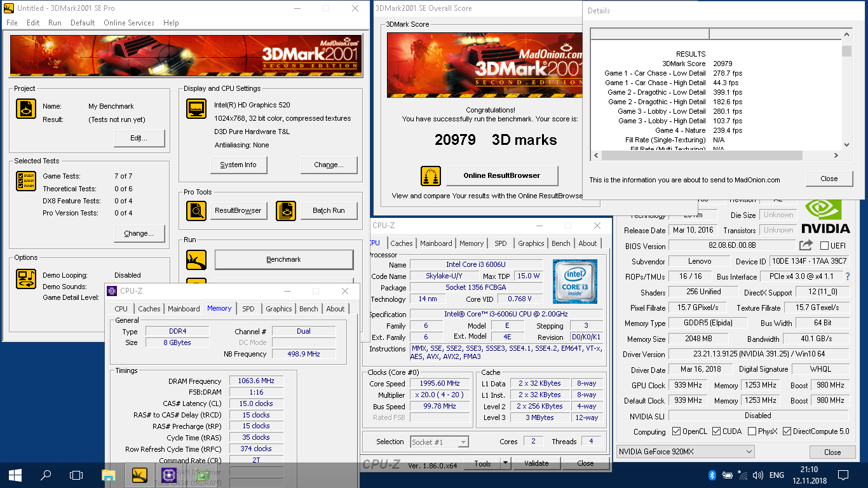Viewport: 868px width, 488px height.
Task: Click the Display and CPU Settings monitor icon
Action: click(x=196, y=109)
